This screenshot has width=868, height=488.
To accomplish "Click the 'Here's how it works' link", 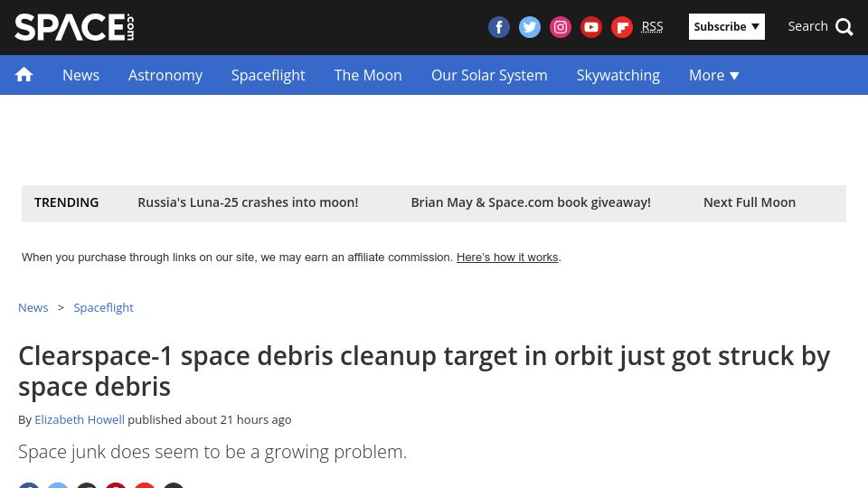I will tap(507, 258).
